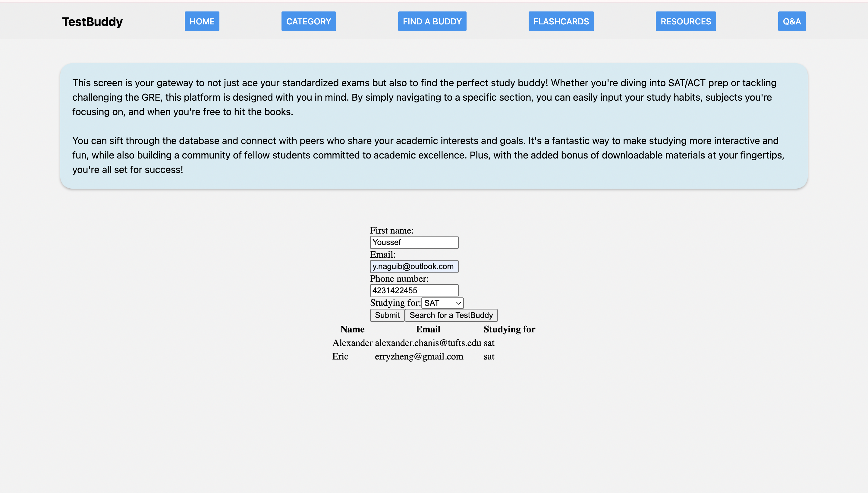
Task: Open the CATEGORY nav item
Action: 308,21
